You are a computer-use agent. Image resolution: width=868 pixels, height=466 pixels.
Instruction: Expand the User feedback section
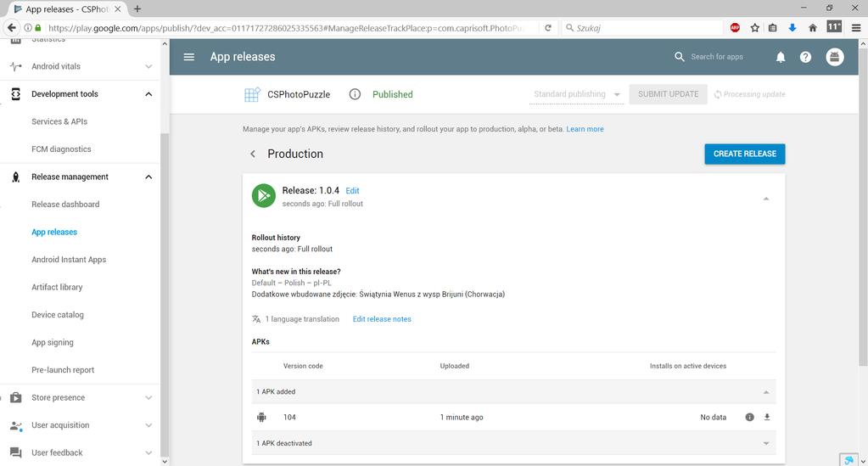tap(148, 452)
